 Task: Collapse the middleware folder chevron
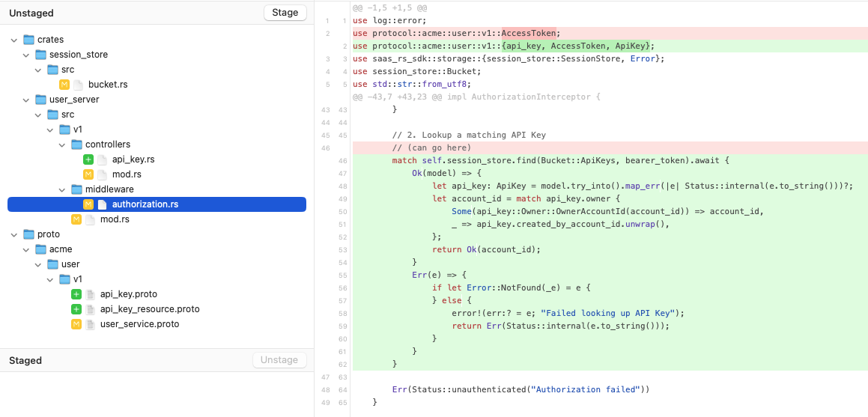(x=63, y=189)
